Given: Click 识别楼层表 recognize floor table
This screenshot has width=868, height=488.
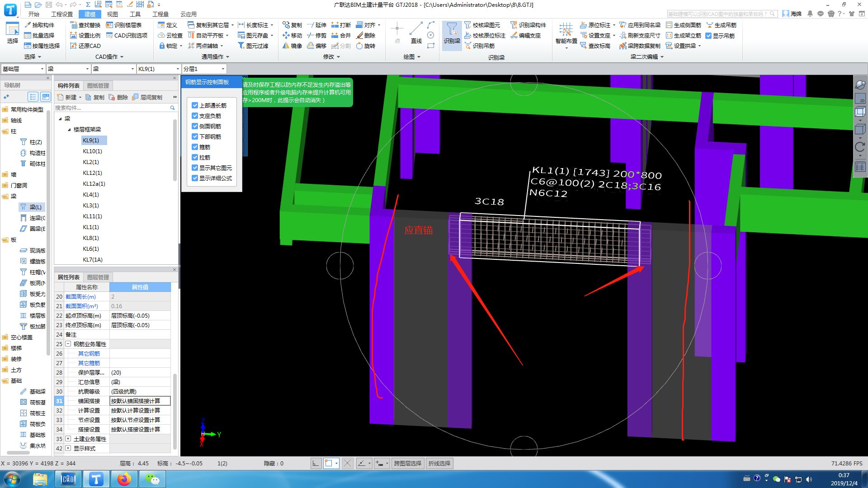Looking at the screenshot, I should click(124, 25).
